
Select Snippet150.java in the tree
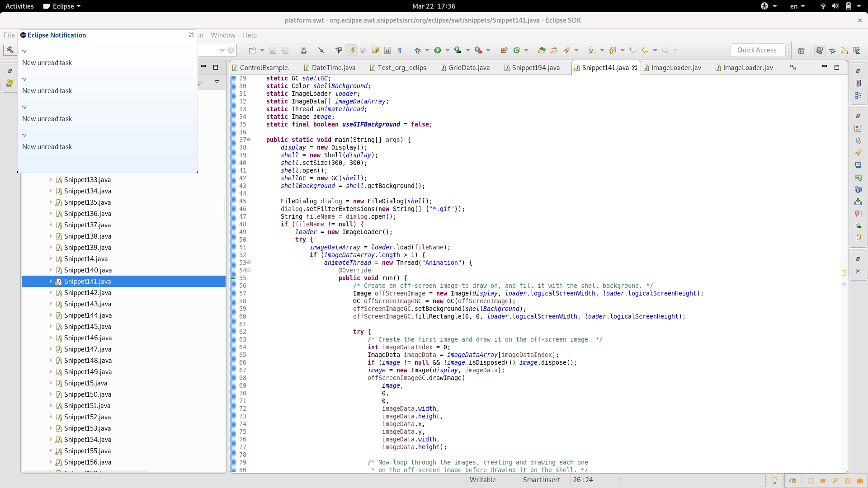[x=88, y=394]
